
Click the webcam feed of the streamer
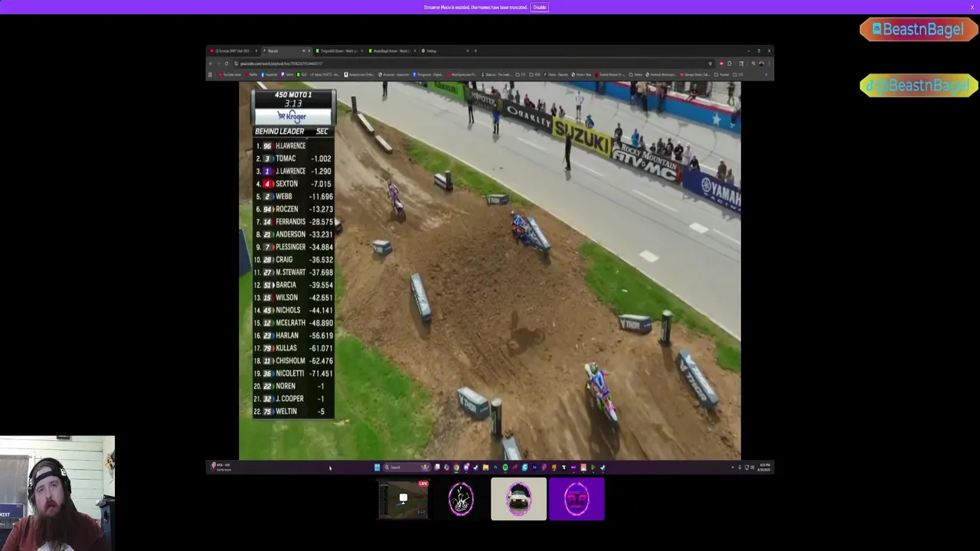(x=57, y=493)
